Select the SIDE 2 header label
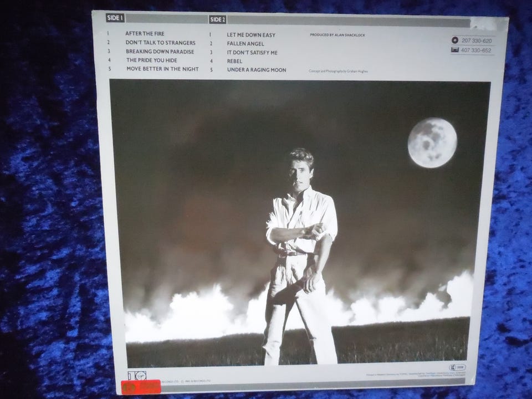 point(217,20)
